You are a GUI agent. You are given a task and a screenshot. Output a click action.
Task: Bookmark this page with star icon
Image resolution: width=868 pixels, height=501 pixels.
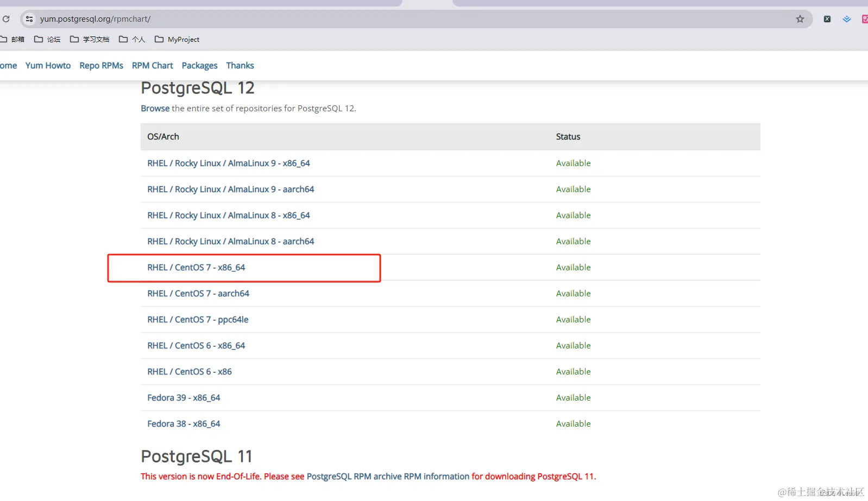point(800,19)
